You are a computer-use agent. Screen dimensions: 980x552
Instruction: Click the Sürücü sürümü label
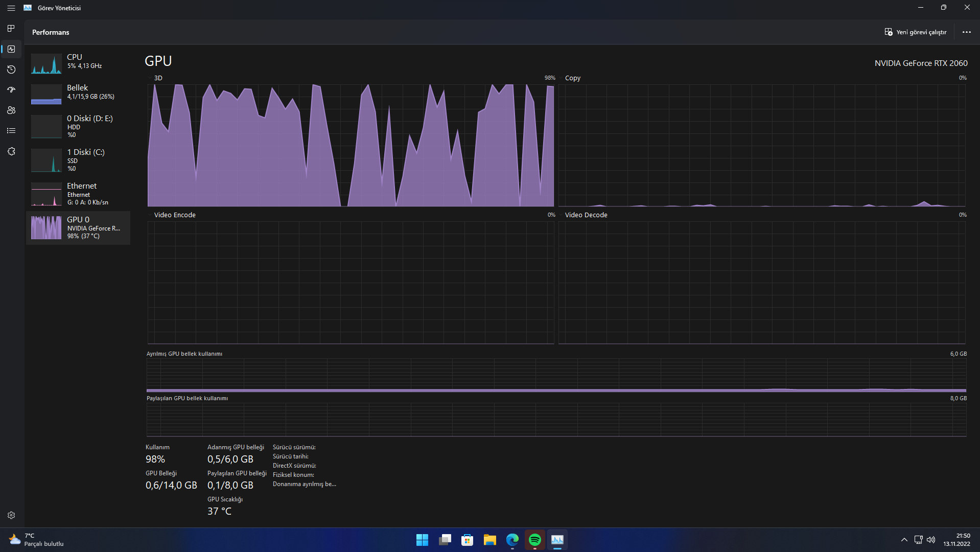[294, 447]
